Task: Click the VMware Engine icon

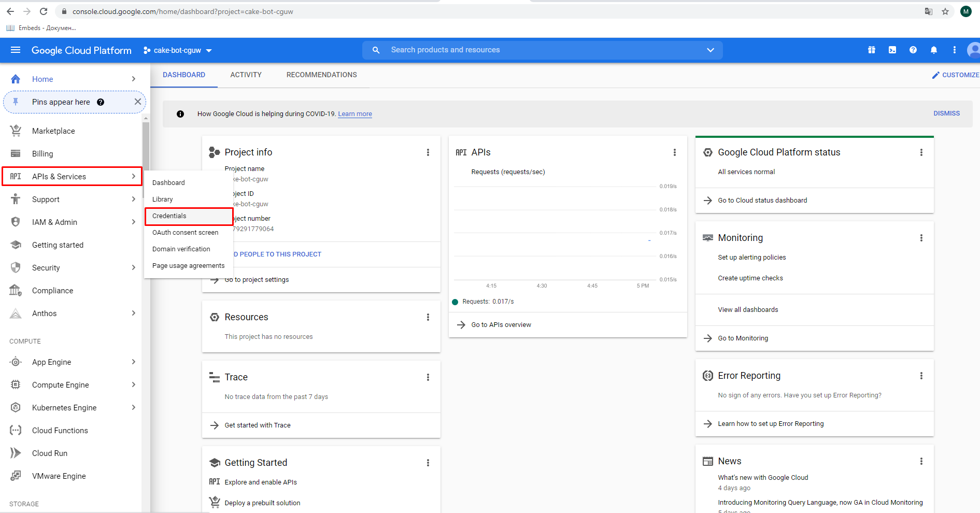Action: (16, 476)
